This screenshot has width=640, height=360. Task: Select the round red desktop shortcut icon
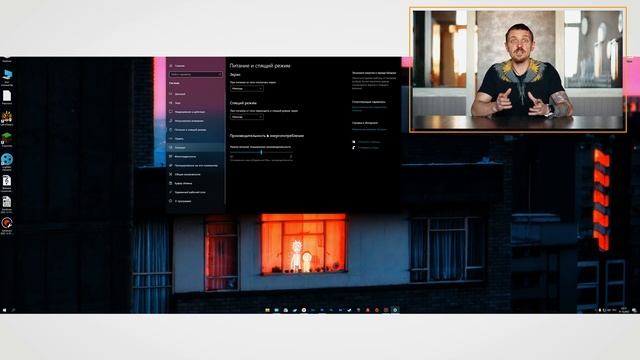tap(7, 226)
